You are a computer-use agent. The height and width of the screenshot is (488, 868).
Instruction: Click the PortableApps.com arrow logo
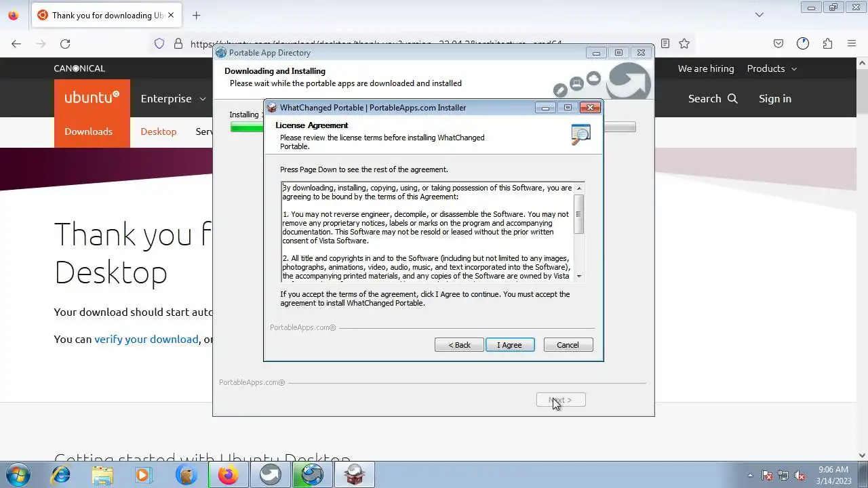point(629,81)
